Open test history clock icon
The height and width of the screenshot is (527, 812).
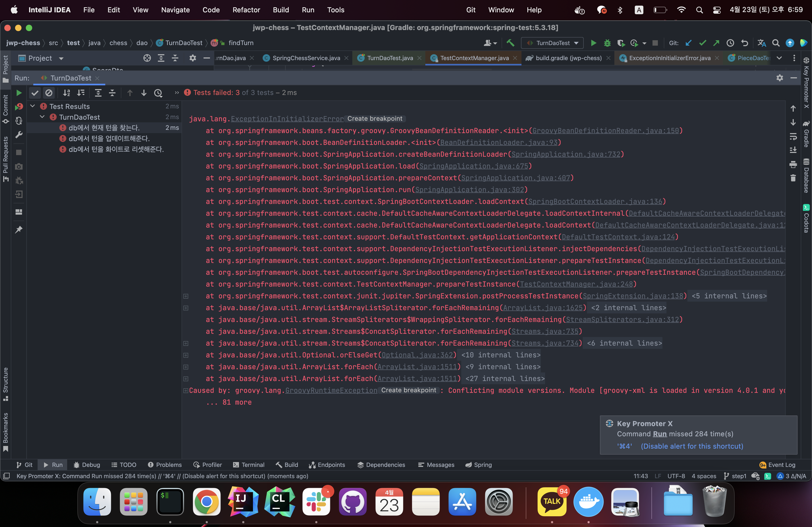[x=158, y=93]
